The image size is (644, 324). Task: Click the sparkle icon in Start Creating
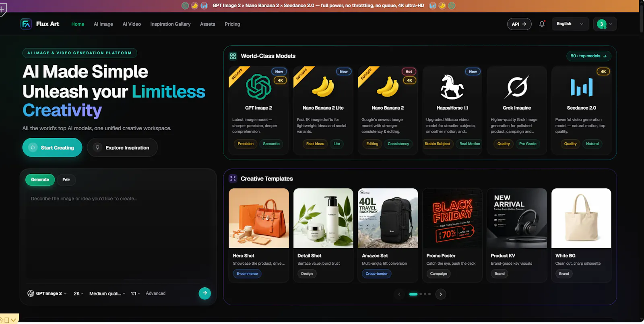tap(33, 147)
